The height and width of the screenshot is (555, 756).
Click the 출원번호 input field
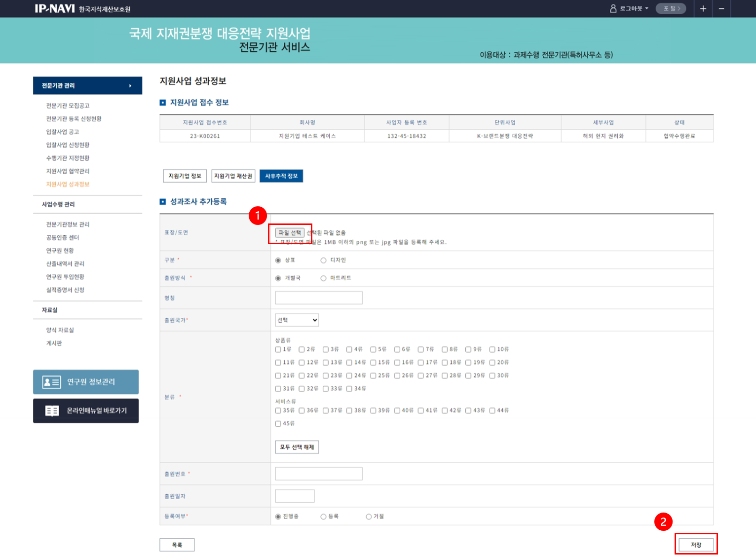coord(318,474)
